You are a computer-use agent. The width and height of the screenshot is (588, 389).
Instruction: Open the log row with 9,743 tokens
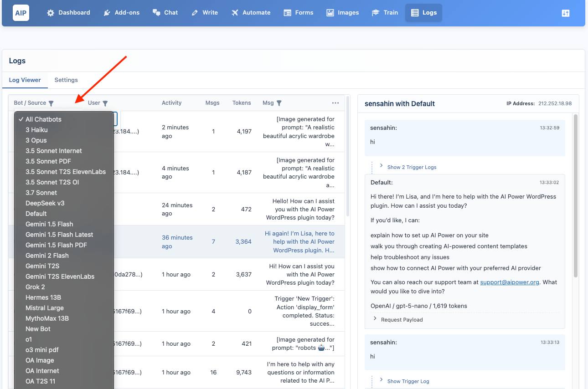point(177,373)
